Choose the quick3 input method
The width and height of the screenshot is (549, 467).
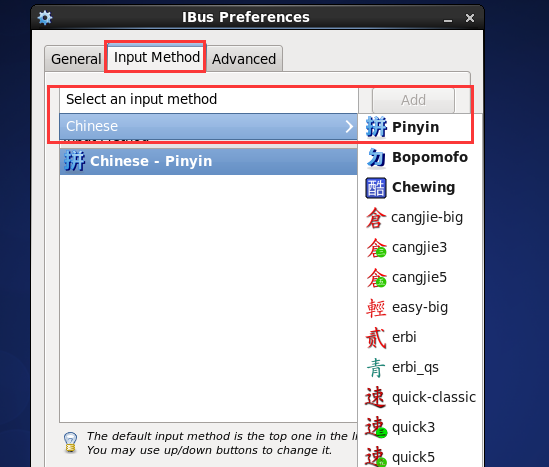419,427
